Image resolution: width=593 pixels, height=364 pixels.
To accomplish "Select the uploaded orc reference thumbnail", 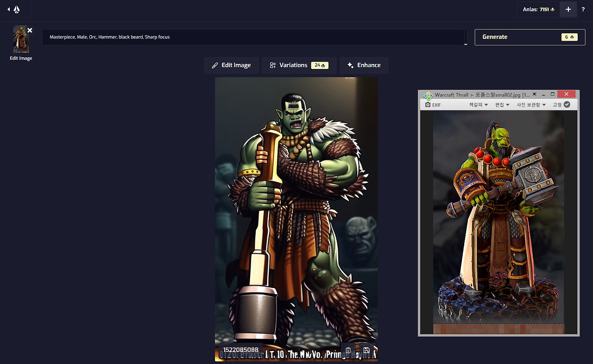I will click(21, 39).
